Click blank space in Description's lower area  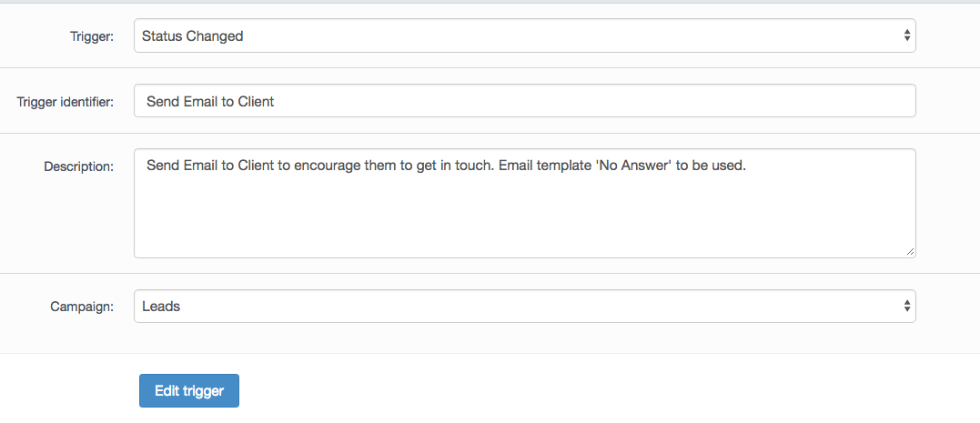[x=523, y=227]
